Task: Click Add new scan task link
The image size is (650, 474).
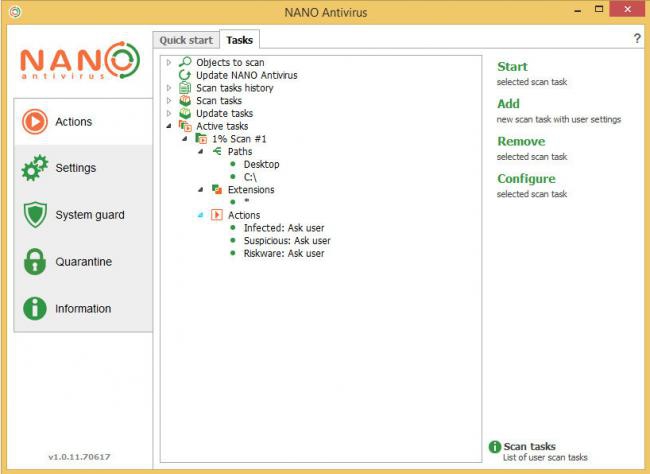Action: click(508, 104)
